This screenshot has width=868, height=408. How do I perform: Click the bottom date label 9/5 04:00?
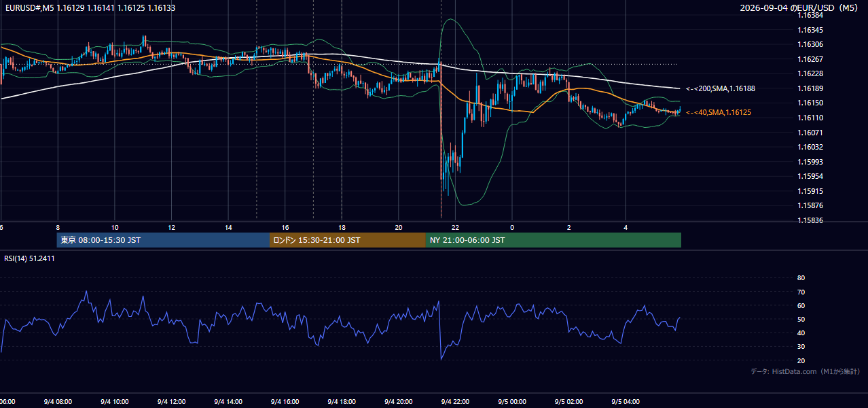tap(625, 402)
